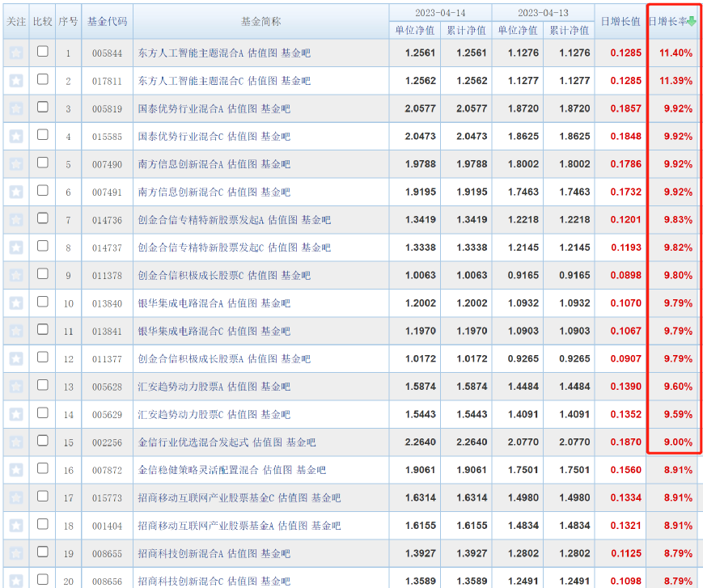Favorite fund 013840 using star icon
This screenshot has height=588, width=703.
tap(15, 303)
